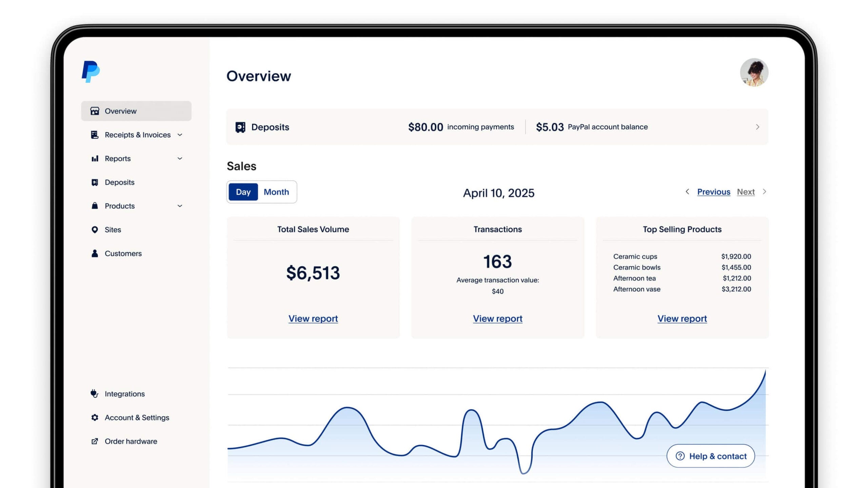The width and height of the screenshot is (868, 488).
Task: Select the Day view toggle
Action: (243, 192)
